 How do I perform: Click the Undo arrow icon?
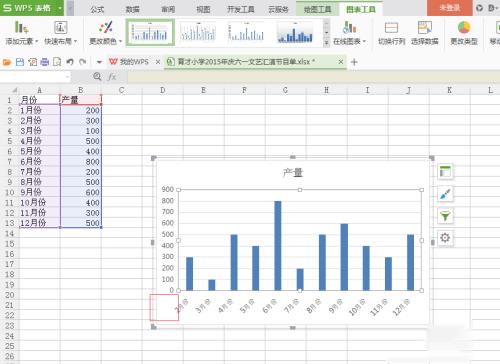tap(70, 62)
